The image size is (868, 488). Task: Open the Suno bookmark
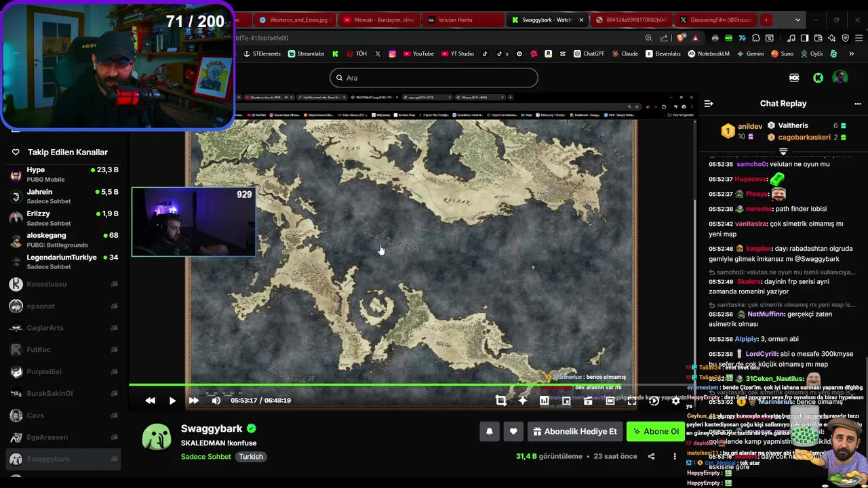click(x=782, y=54)
